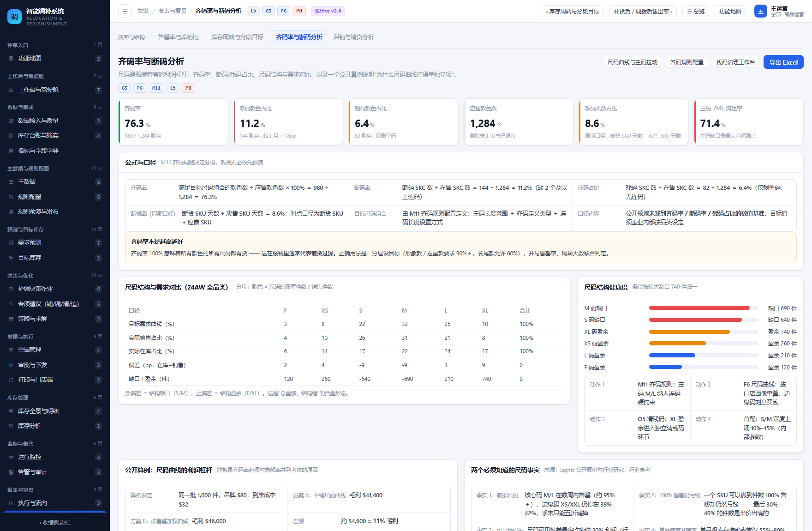Screen dimensions: 812x531
Task: Click the 设计稿 v2.0 badge
Action: [328, 11]
